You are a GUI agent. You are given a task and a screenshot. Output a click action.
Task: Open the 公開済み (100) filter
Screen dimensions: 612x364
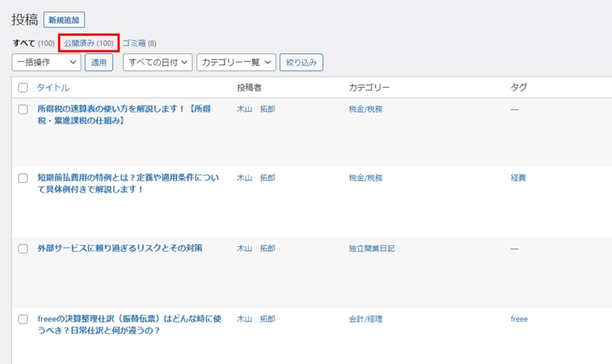(x=88, y=43)
